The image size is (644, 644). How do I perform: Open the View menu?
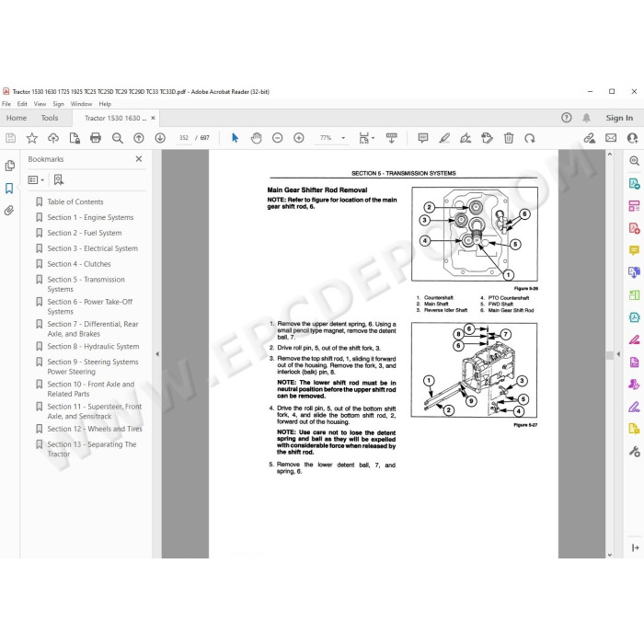[x=40, y=104]
